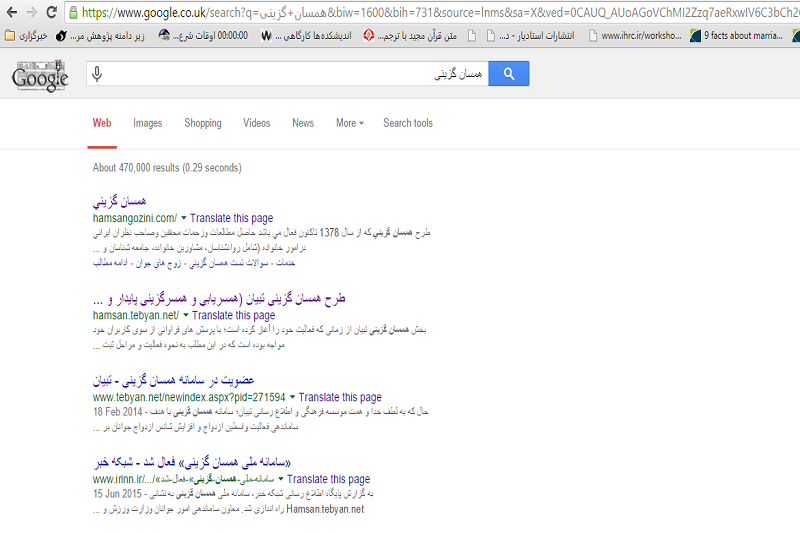
Task: Open the اندیشکده‌ها کارگاهی bookmark
Action: pyautogui.click(x=306, y=36)
